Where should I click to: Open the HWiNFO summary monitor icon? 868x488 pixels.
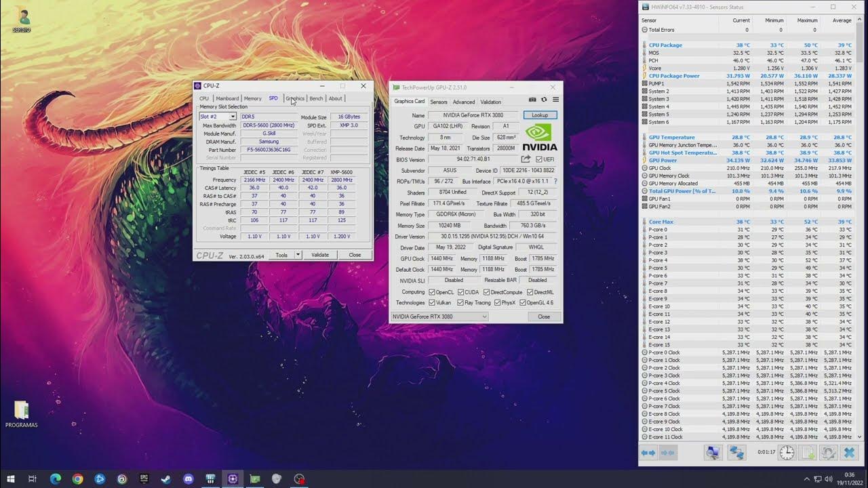coord(713,453)
